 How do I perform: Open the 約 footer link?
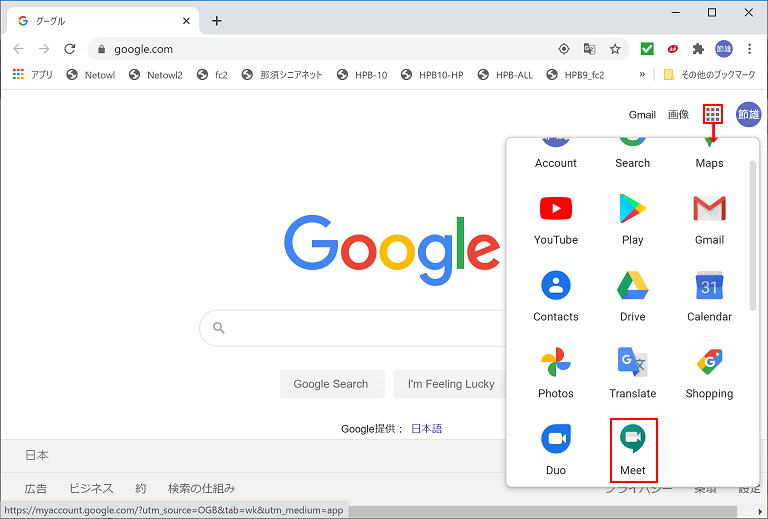click(x=141, y=488)
